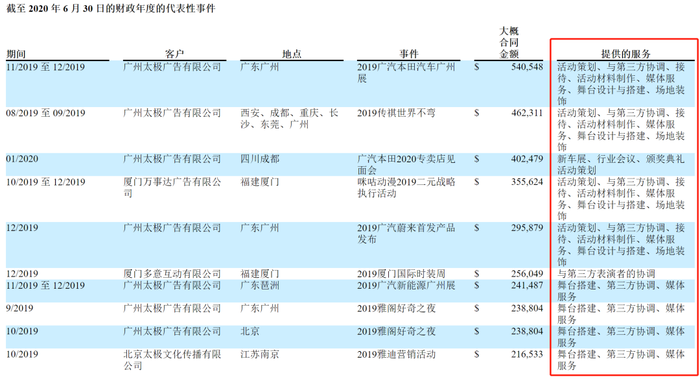Select the 北京太极文化传播有限公司 customer cell
The image size is (700, 379).
pos(172,360)
